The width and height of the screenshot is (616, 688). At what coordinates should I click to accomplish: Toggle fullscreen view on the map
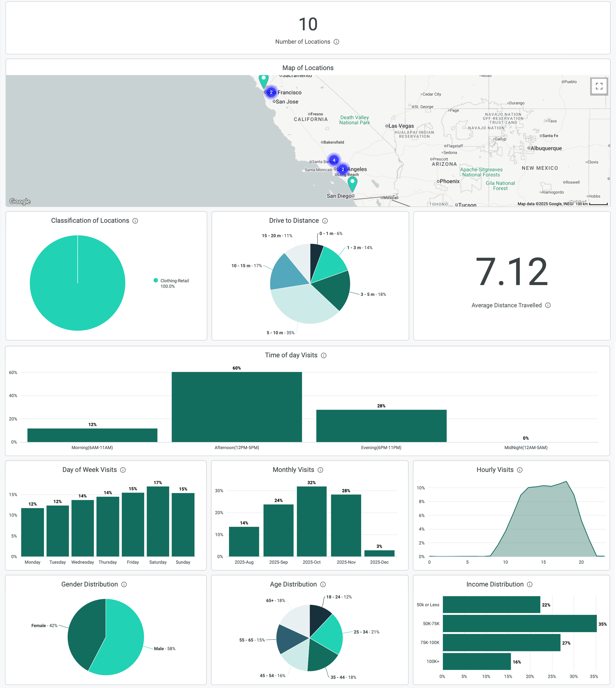click(599, 86)
